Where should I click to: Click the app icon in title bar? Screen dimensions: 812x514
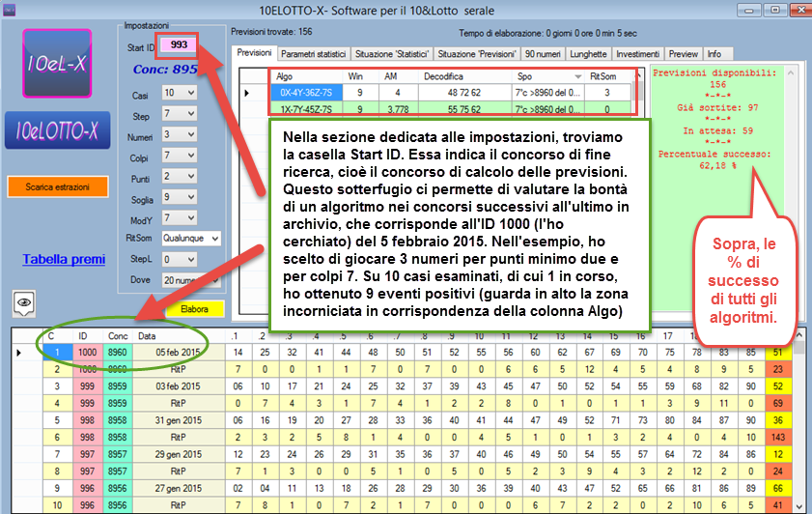click(x=9, y=10)
